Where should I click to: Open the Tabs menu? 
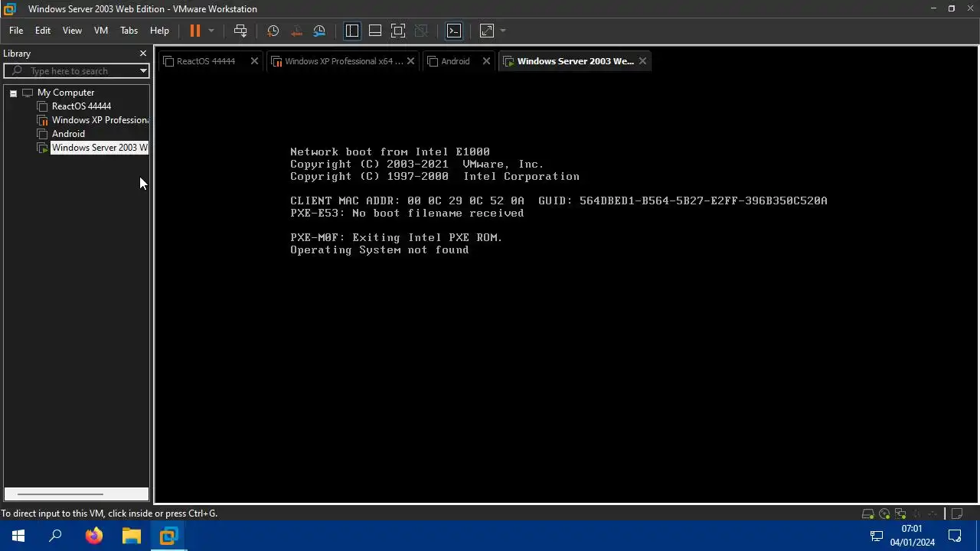[129, 31]
